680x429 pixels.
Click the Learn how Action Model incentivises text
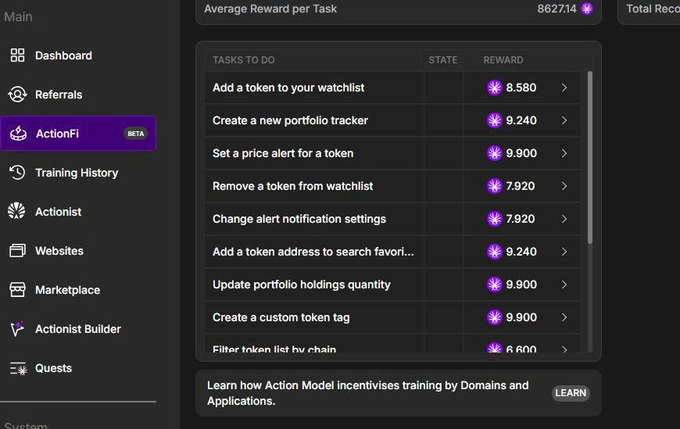368,393
